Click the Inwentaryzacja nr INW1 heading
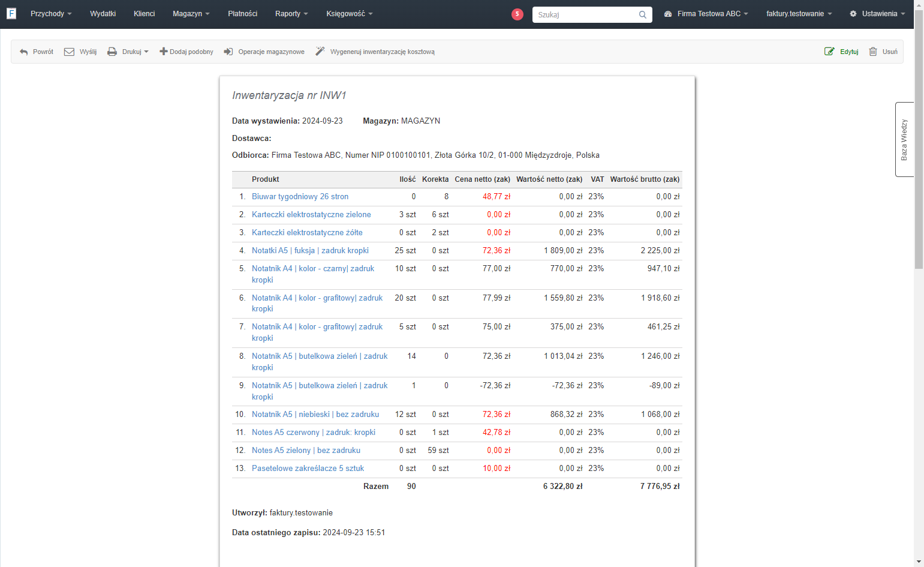This screenshot has width=924, height=567. tap(289, 95)
